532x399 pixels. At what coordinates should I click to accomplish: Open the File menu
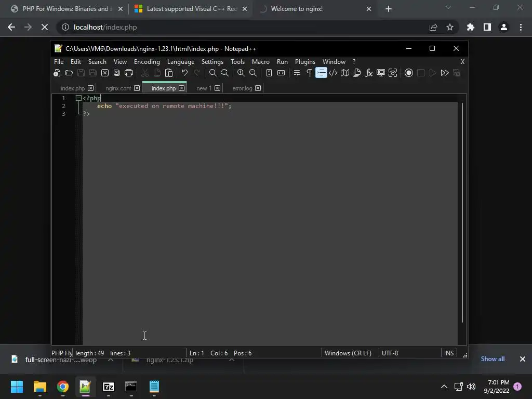59,62
